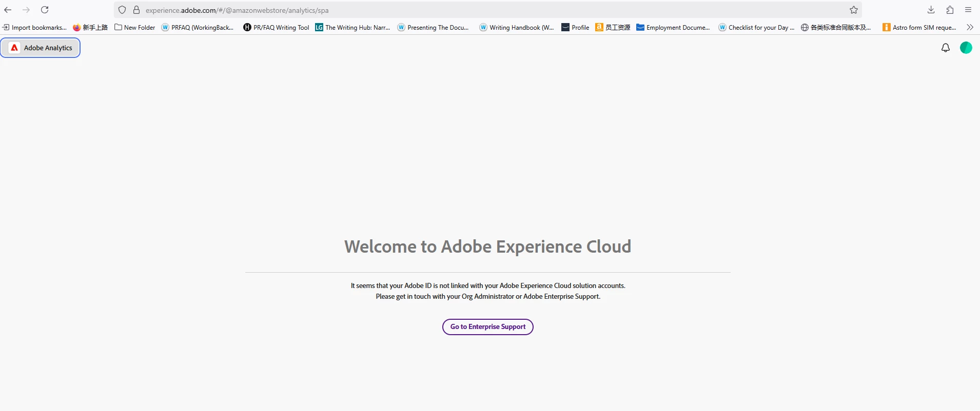Open the Writing Handbook bookmark

click(517, 28)
